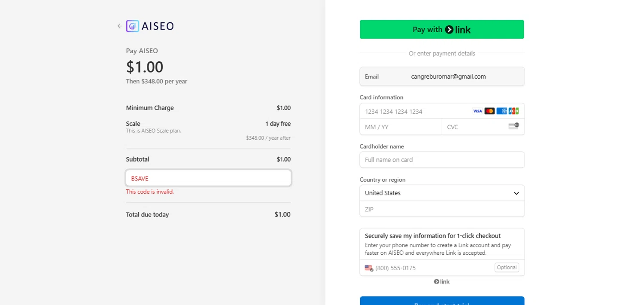Click the Visa card icon

tap(477, 111)
